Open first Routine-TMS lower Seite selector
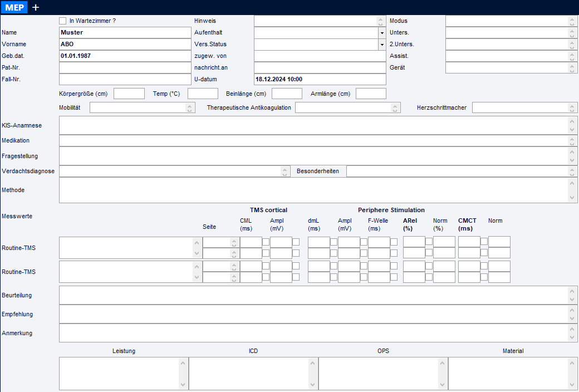Viewport: 579px width, 392px height. pyautogui.click(x=234, y=253)
